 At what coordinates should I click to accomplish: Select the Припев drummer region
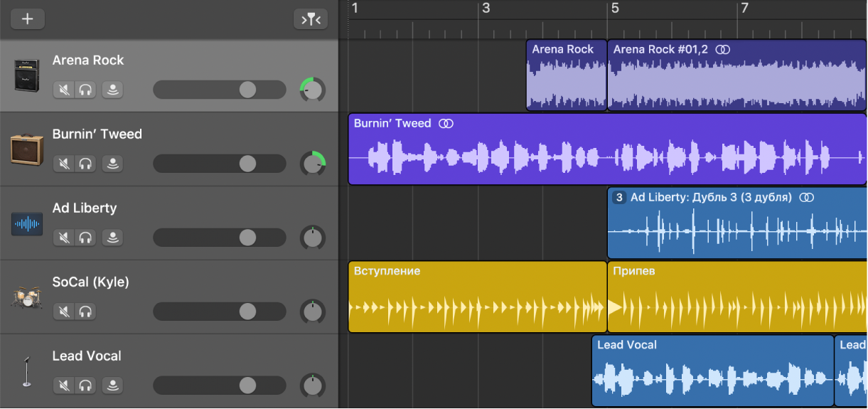tap(736, 297)
